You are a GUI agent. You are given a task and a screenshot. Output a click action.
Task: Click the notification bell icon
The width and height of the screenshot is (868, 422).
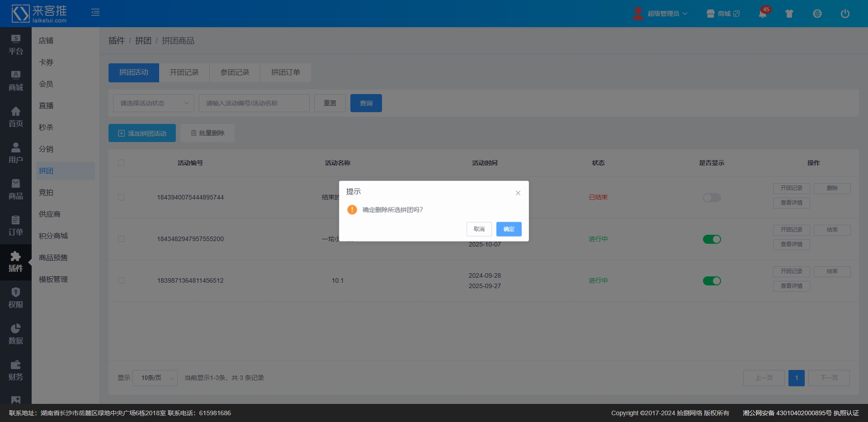[763, 14]
